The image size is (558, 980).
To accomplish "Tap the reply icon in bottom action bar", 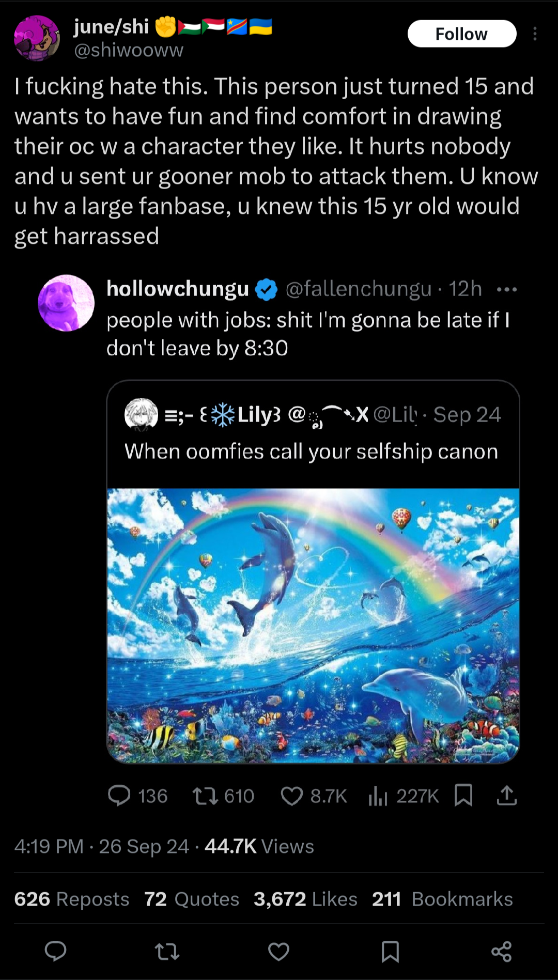I will point(56,951).
